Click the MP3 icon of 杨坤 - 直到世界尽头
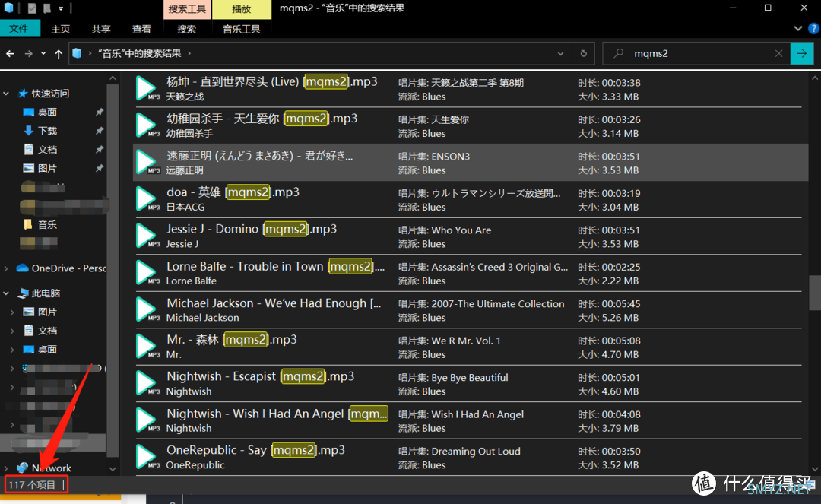The height and width of the screenshot is (504, 821). pos(147,88)
